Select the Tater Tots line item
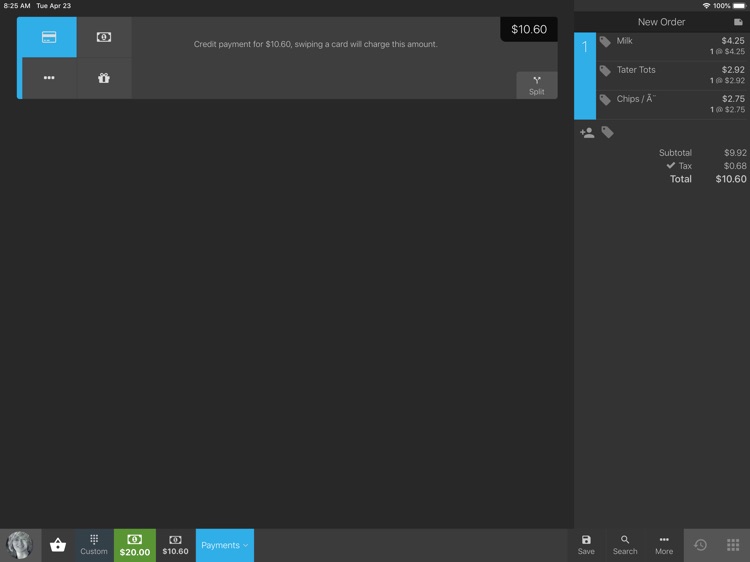The width and height of the screenshot is (750, 562). tap(673, 75)
